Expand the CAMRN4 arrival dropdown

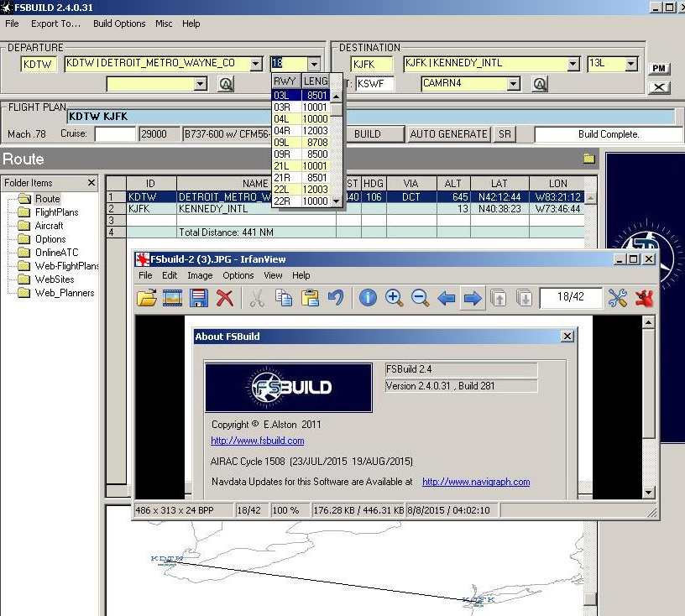514,83
